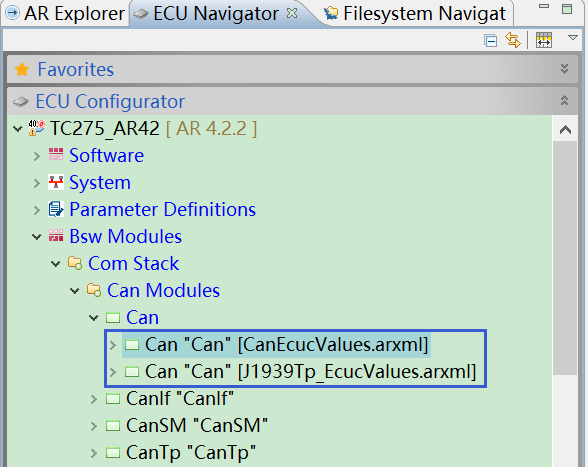Click the Com Stack folder icon
This screenshot has width=588, height=467.
click(75, 263)
